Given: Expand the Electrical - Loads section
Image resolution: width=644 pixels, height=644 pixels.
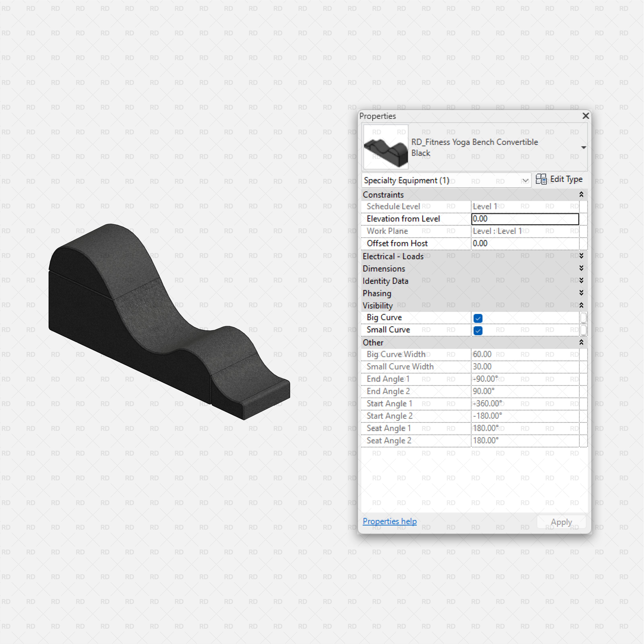Looking at the screenshot, I should point(581,256).
